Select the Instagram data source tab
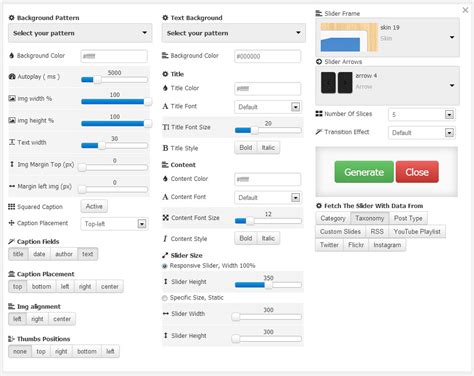Screen dimensions: 474x376 click(x=387, y=245)
